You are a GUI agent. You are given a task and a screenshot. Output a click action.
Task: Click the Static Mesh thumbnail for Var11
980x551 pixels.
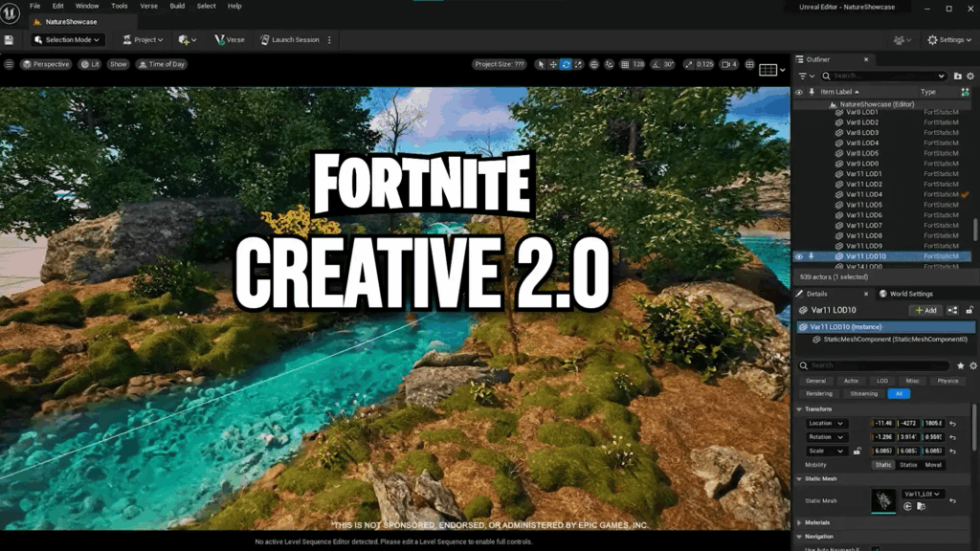pos(885,498)
